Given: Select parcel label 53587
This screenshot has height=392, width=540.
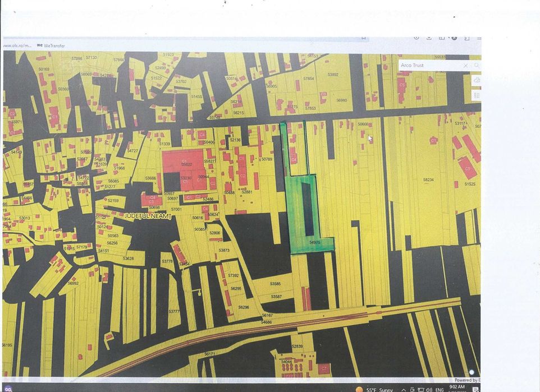Looking at the screenshot, I should [x=276, y=296].
